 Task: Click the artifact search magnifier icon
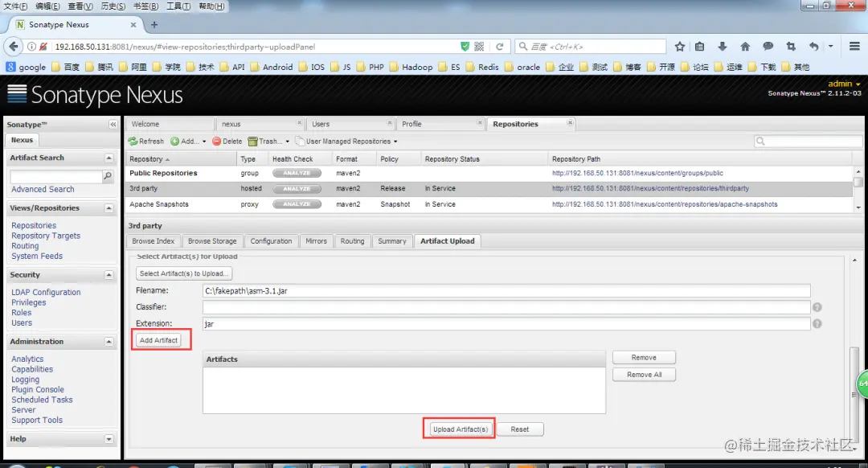coord(108,176)
